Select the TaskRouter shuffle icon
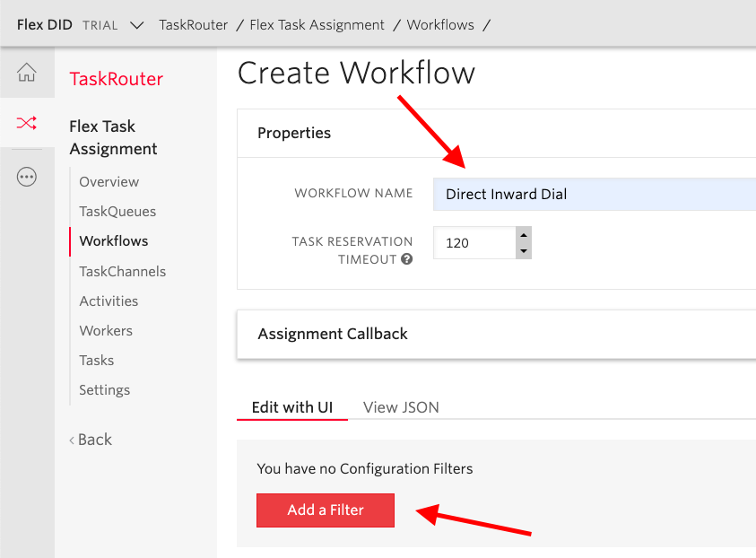 (x=27, y=123)
